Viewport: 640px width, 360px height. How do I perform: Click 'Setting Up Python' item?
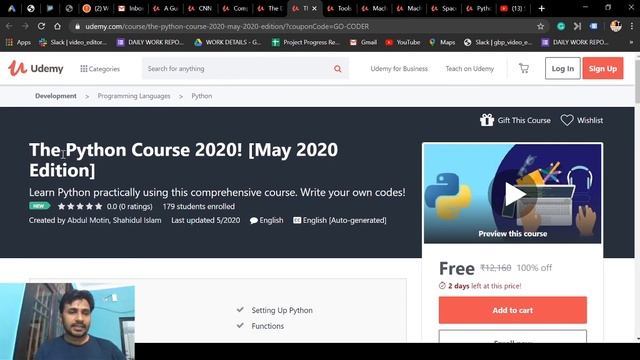click(282, 310)
